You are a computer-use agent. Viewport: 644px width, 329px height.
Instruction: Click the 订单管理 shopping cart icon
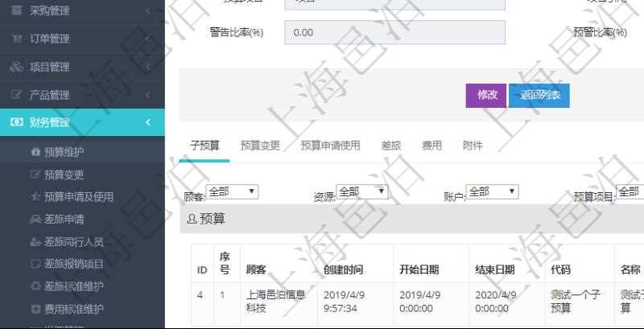click(16, 39)
